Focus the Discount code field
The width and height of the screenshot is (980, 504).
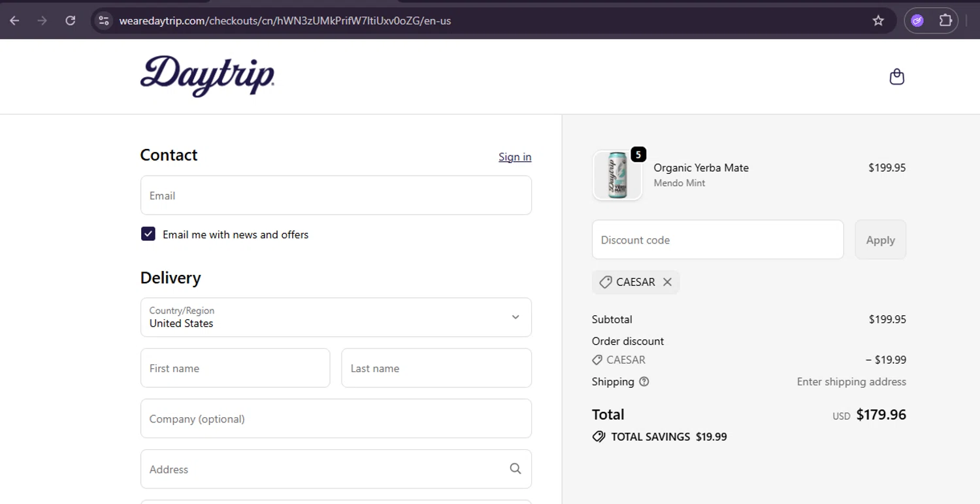click(718, 240)
